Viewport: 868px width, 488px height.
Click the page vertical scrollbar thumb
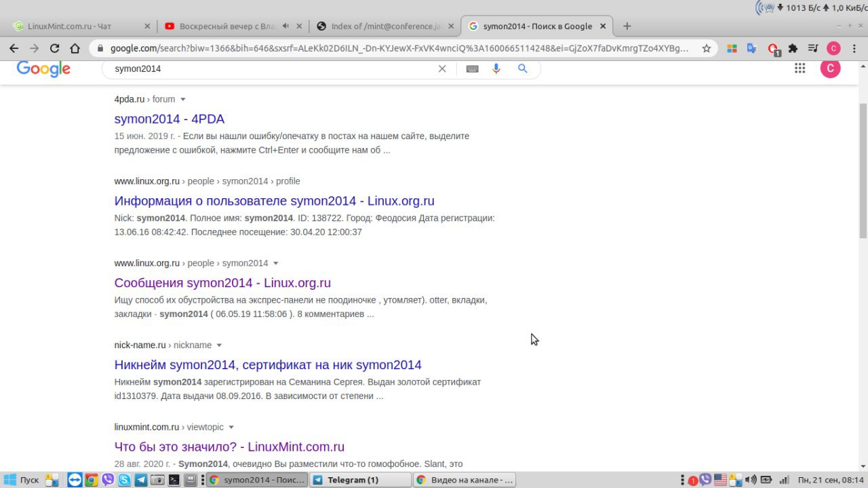[863, 170]
